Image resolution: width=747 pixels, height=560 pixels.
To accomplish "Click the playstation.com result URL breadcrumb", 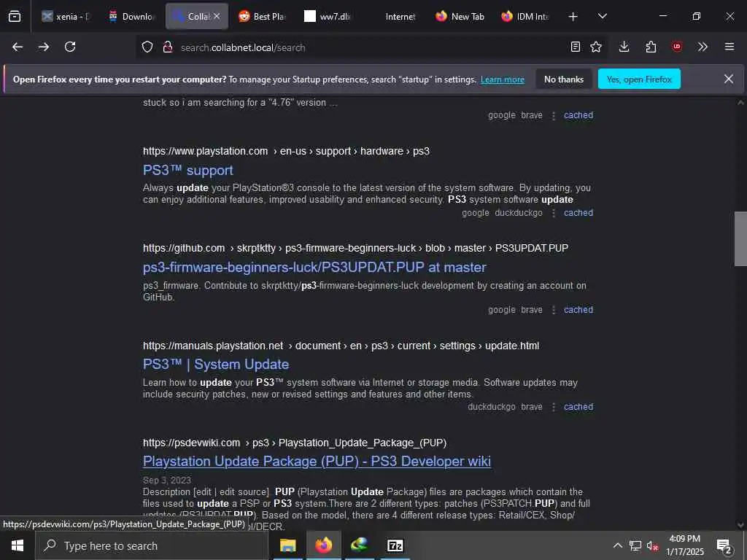I will (x=286, y=151).
